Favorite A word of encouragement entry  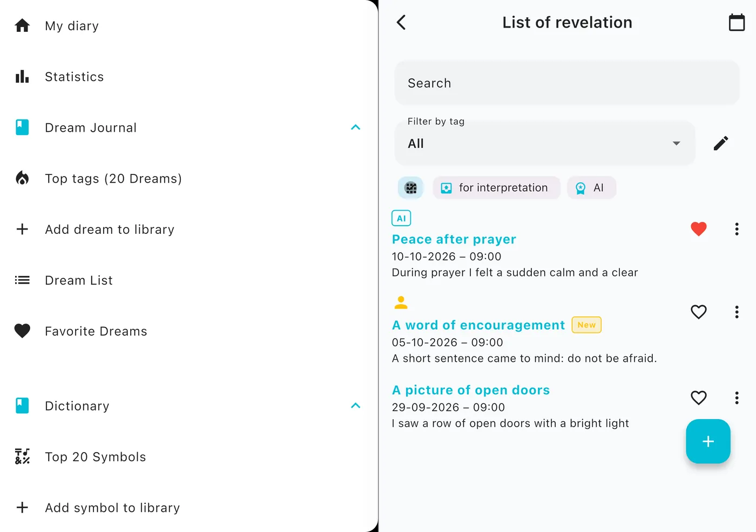[699, 312]
